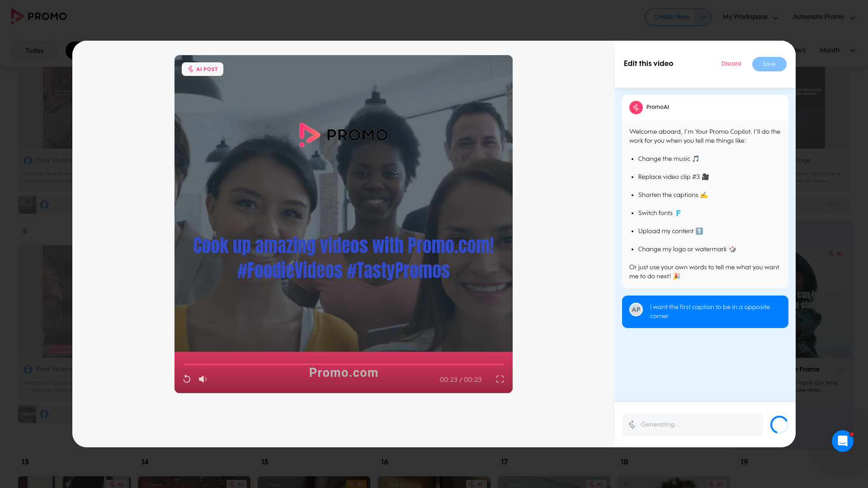Image resolution: width=868 pixels, height=488 pixels.
Task: Open fullscreen mode for the video
Action: (500, 379)
